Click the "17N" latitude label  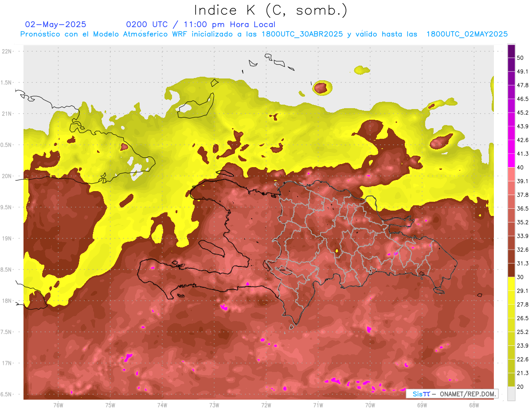coord(8,364)
